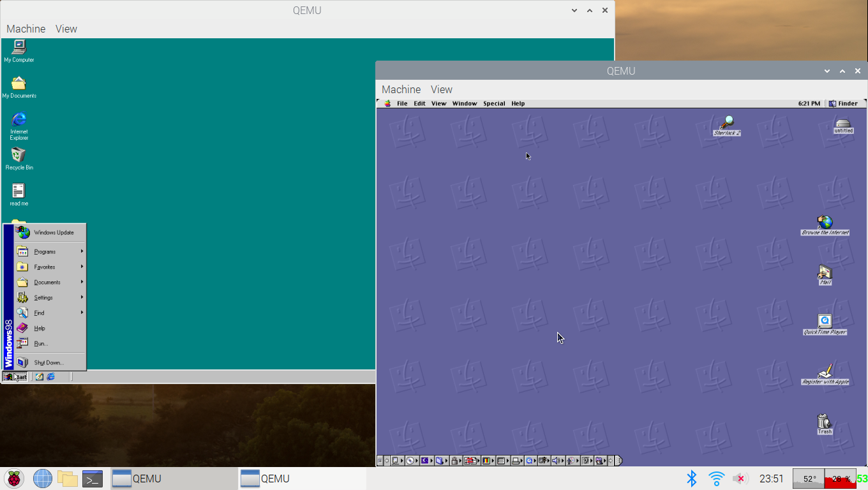Viewport: 868px width, 490px height.
Task: Open the CD player control strip module
Action: click(412, 461)
